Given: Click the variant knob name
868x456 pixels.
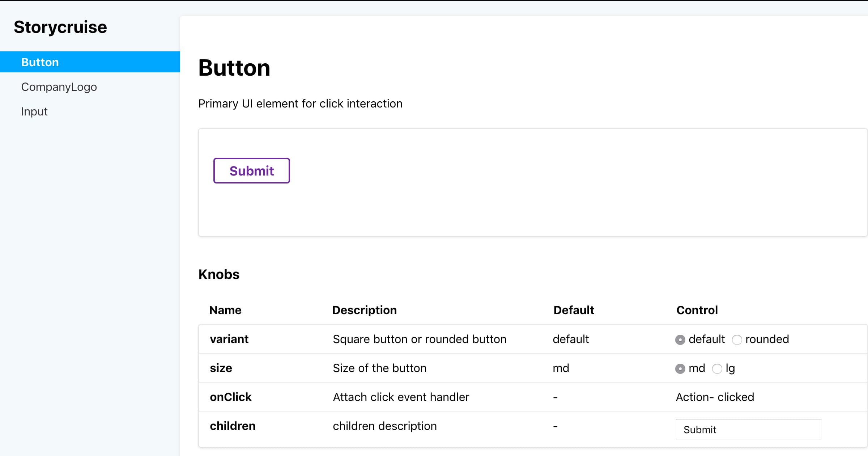Looking at the screenshot, I should (x=229, y=339).
